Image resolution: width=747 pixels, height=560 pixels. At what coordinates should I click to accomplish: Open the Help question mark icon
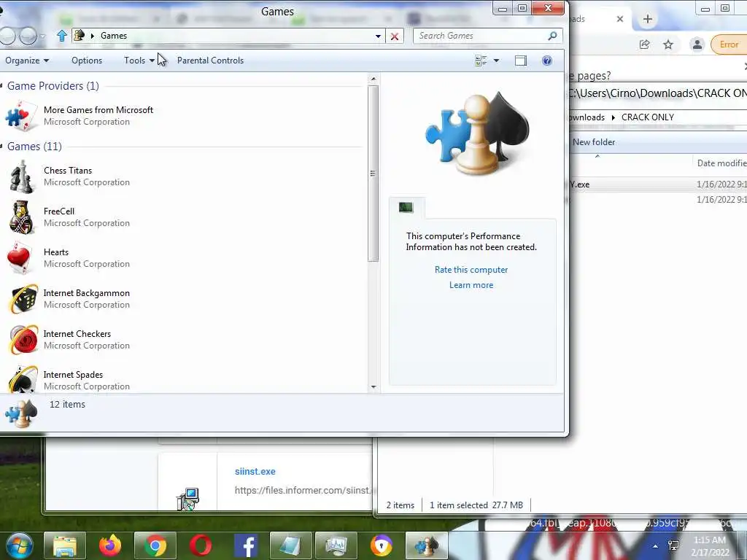pos(547,61)
